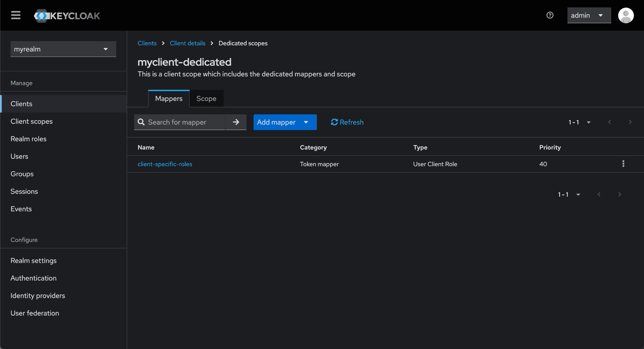
Task: Open the Add mapper dropdown
Action: tap(285, 122)
